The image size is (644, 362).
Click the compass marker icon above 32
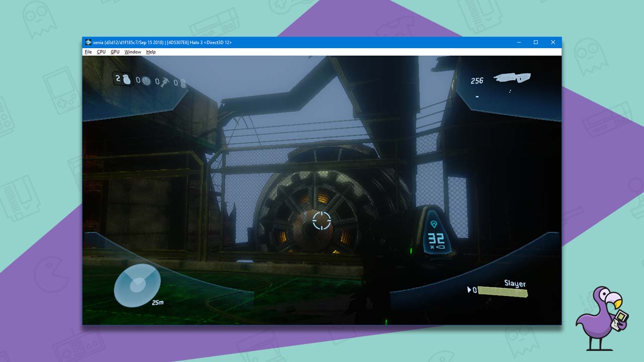(434, 223)
